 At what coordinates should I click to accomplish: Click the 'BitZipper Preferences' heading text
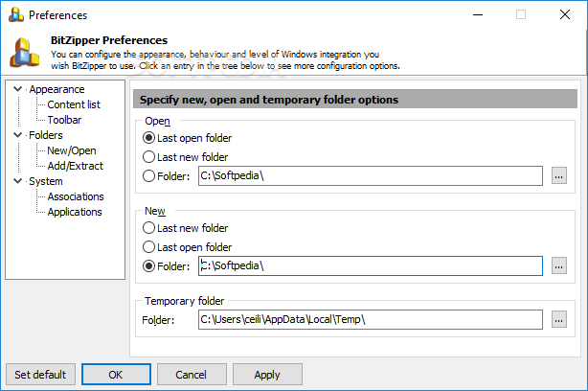(x=109, y=40)
